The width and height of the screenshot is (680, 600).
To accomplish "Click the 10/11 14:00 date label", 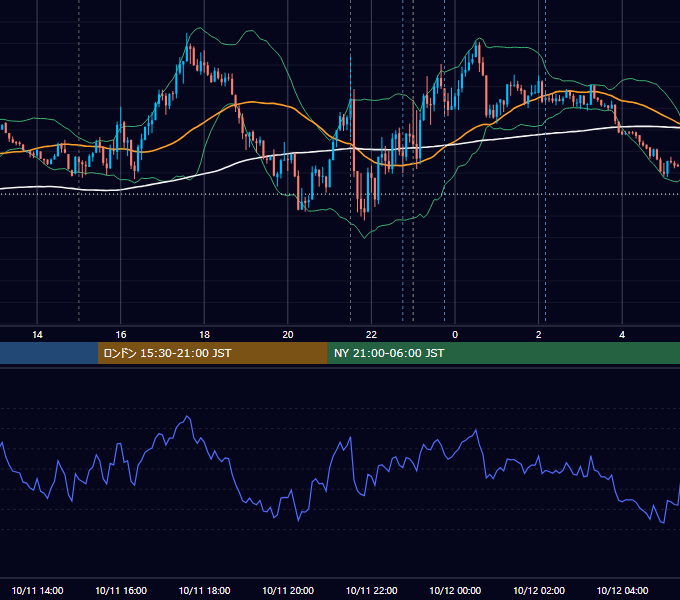I will 37,590.
